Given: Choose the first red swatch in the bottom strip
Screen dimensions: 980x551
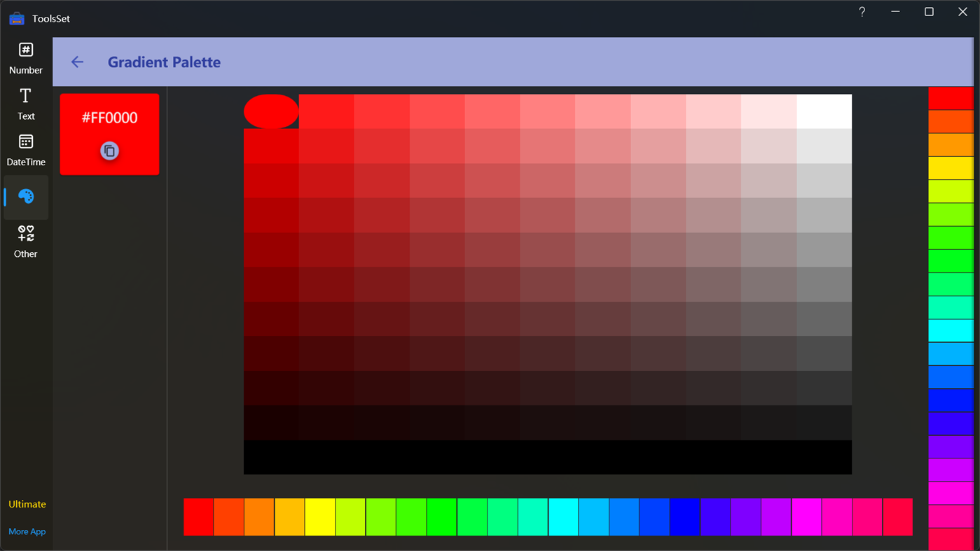Looking at the screenshot, I should (198, 517).
